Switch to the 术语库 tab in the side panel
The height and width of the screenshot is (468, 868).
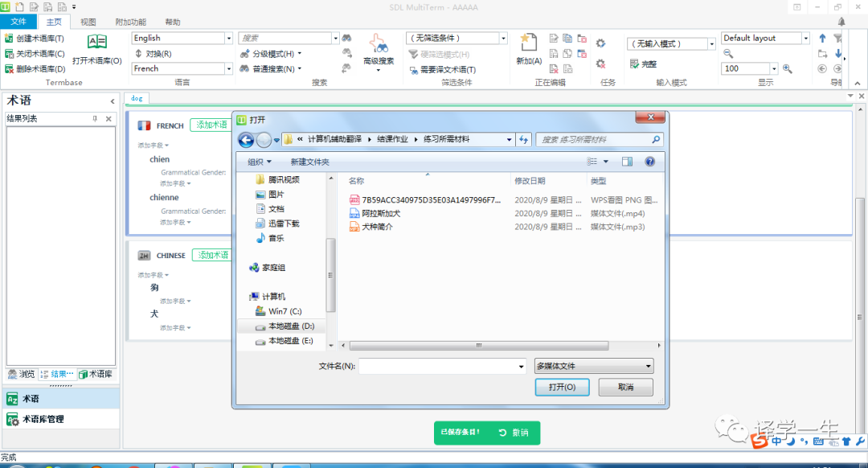(96, 375)
